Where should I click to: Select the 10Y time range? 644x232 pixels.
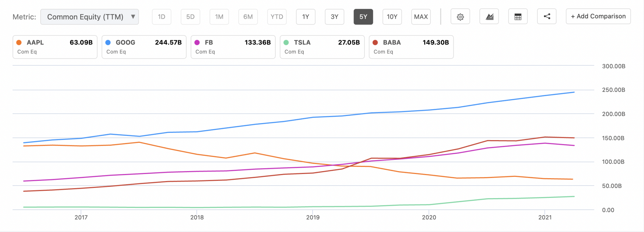tap(392, 17)
